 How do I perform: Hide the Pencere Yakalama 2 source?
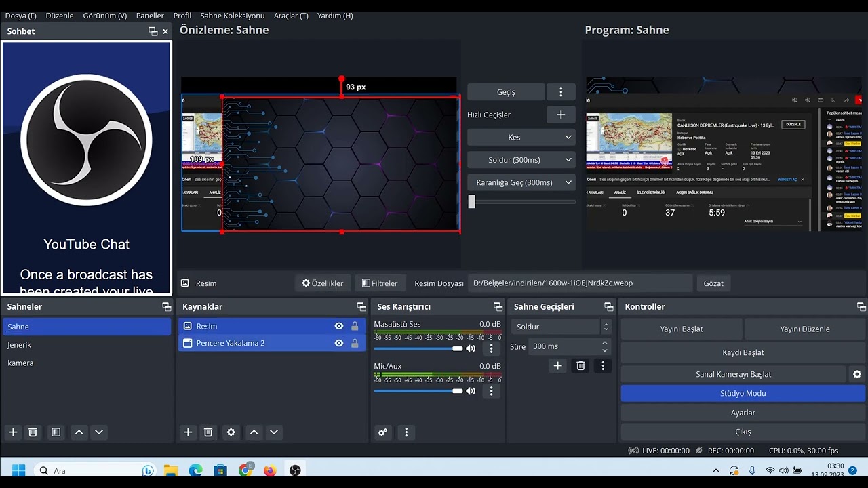point(339,343)
